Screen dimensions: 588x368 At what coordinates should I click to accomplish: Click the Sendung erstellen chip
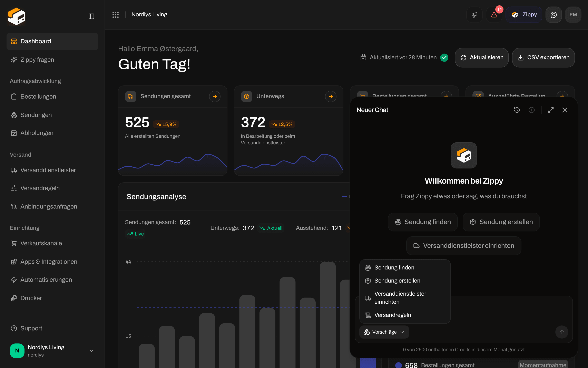tap(501, 222)
